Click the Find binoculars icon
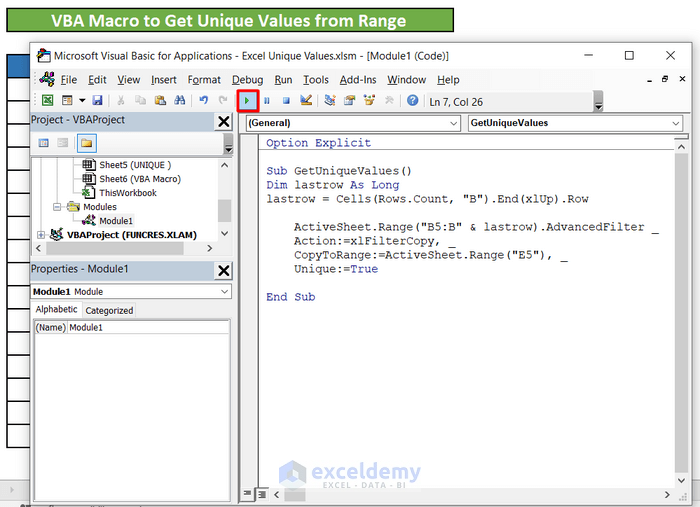This screenshot has height=507, width=700. coord(179,100)
